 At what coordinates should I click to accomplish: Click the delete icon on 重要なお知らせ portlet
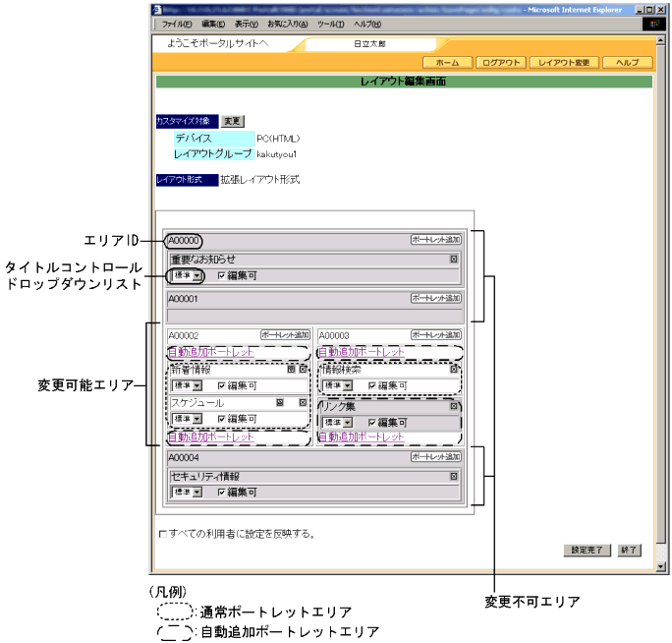[454, 260]
